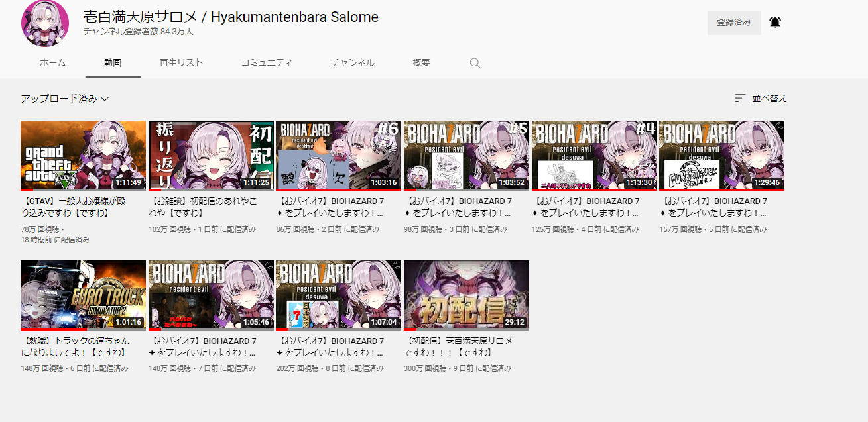Click the 300万 回視聴・9 日前 text

click(458, 368)
